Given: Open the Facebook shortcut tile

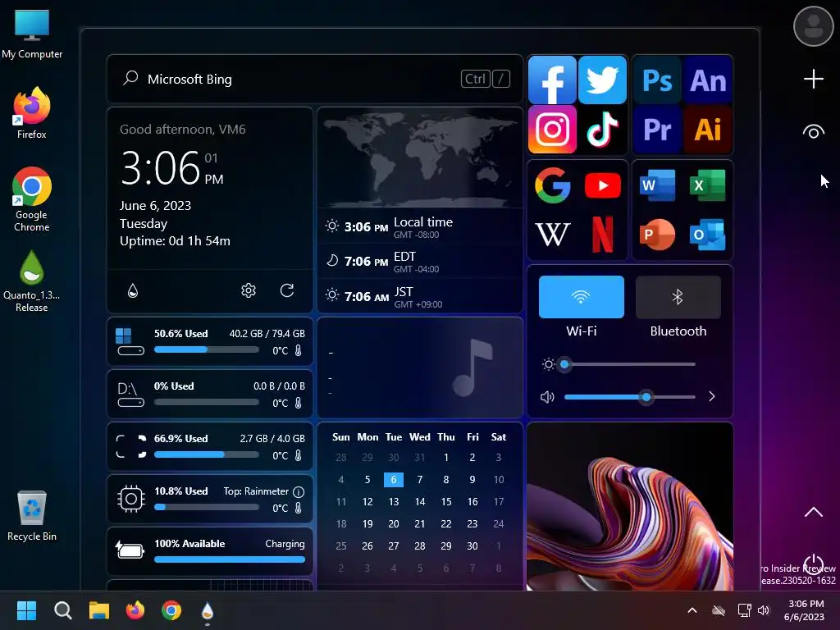Looking at the screenshot, I should tap(552, 80).
